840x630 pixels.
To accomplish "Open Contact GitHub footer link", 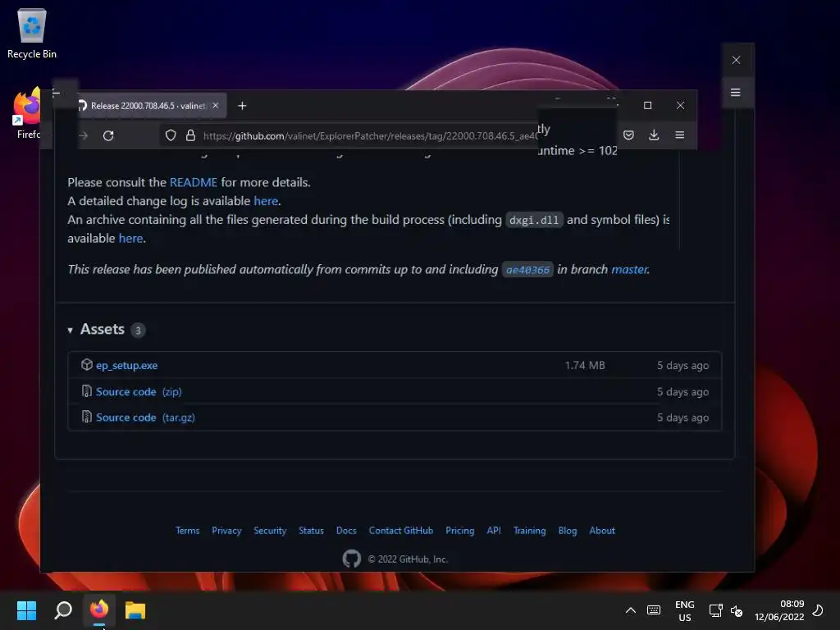I will point(400,531).
